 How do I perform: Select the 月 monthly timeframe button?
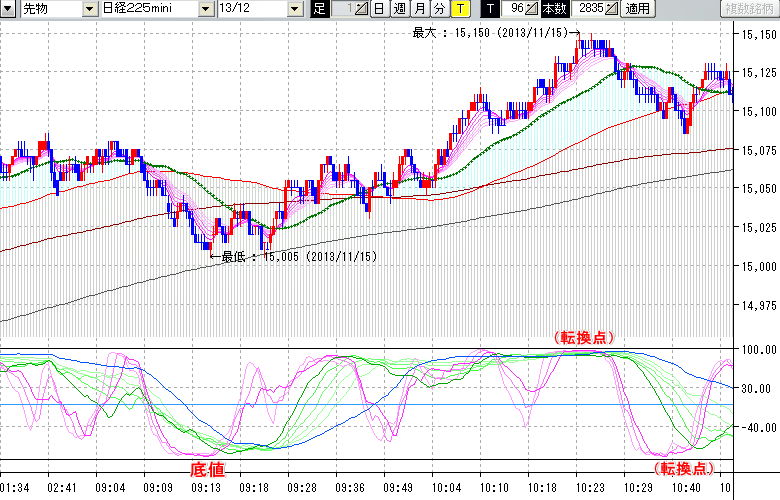coord(420,9)
